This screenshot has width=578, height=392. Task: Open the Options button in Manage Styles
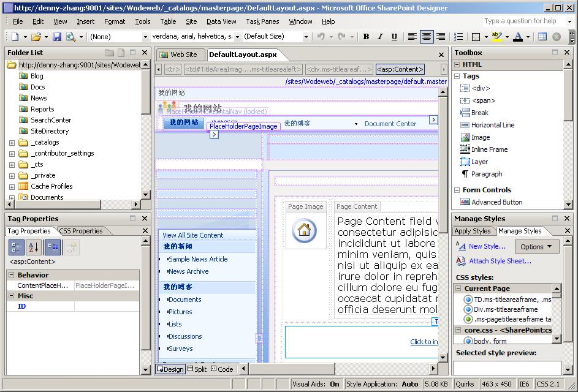537,247
